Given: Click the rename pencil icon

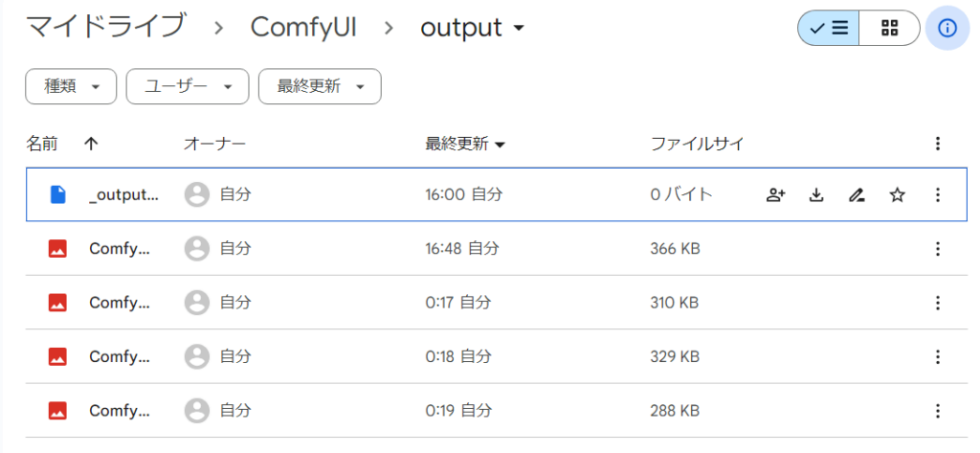Looking at the screenshot, I should [x=857, y=195].
